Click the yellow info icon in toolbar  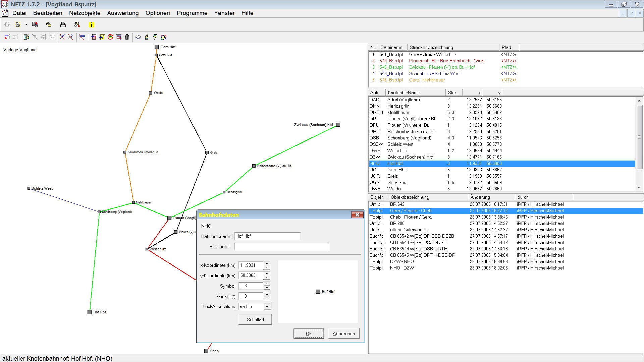91,25
